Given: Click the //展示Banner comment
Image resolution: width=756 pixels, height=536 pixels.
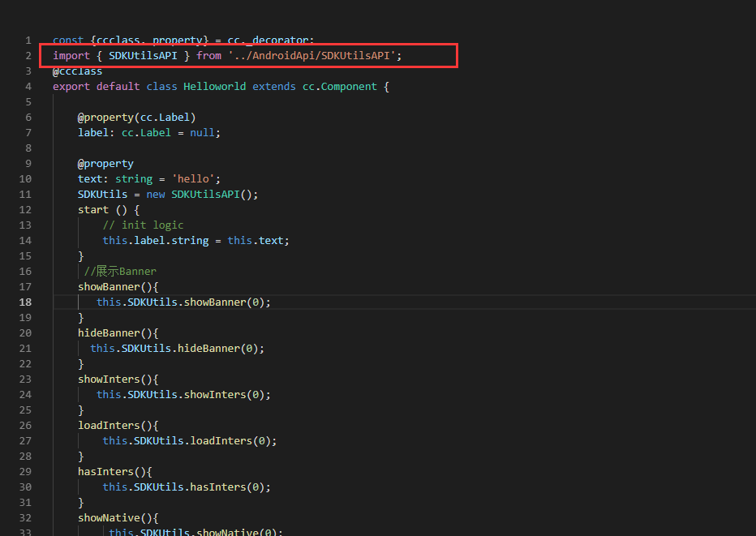Looking at the screenshot, I should pos(120,272).
